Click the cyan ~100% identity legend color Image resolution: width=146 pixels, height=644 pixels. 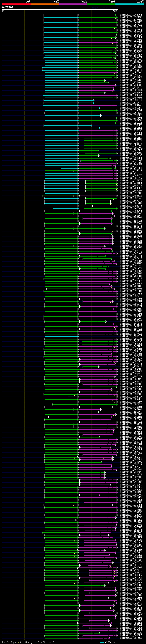(x=130, y=4)
